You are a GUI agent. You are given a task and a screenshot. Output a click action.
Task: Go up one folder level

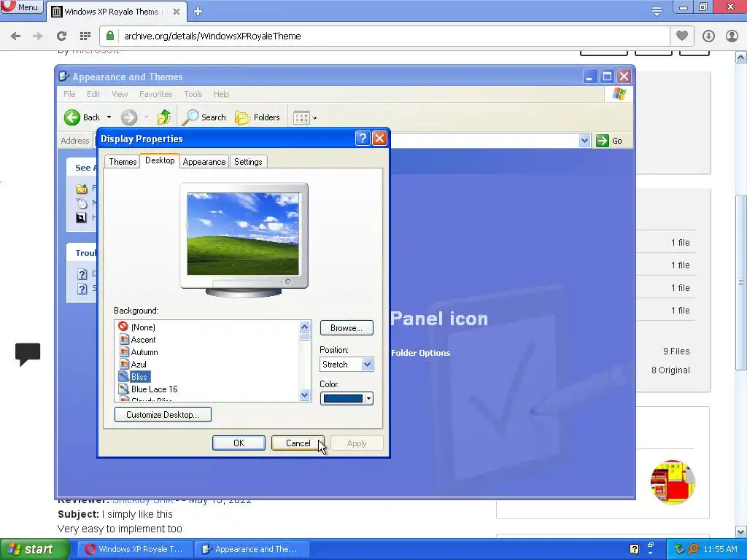[x=164, y=117]
